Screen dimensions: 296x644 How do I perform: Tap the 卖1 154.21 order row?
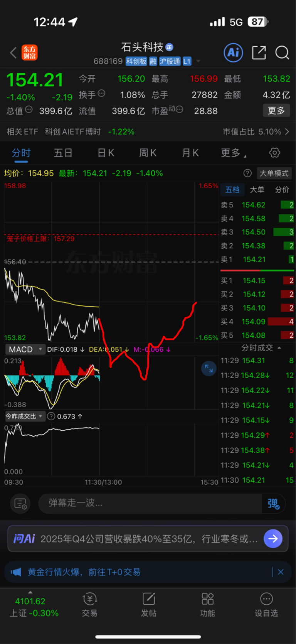(257, 260)
